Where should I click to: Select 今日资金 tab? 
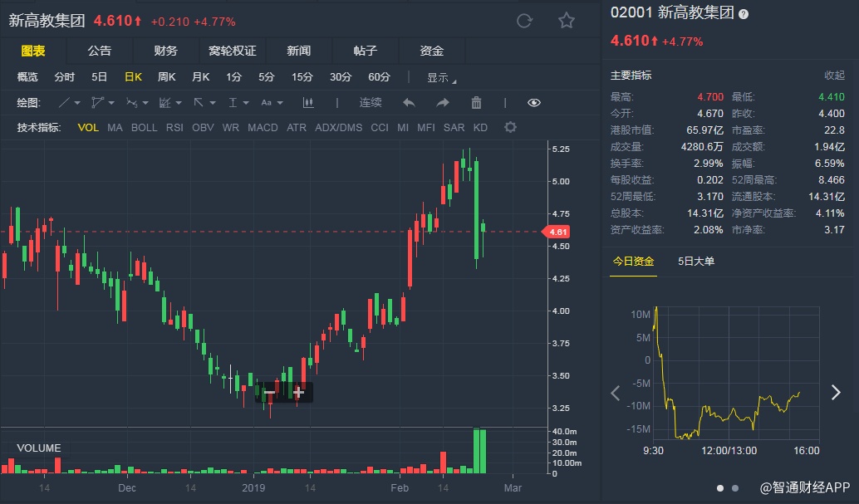(x=633, y=262)
